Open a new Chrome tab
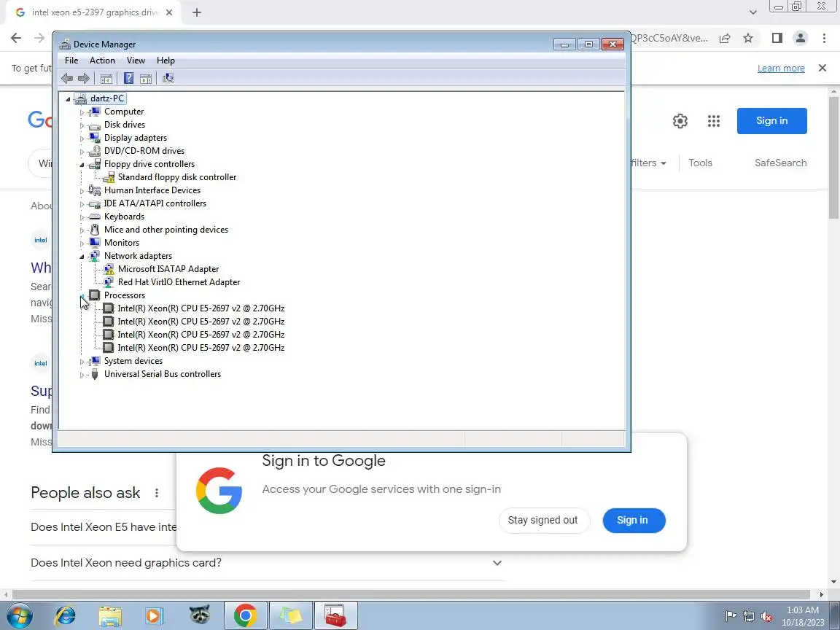 197,12
